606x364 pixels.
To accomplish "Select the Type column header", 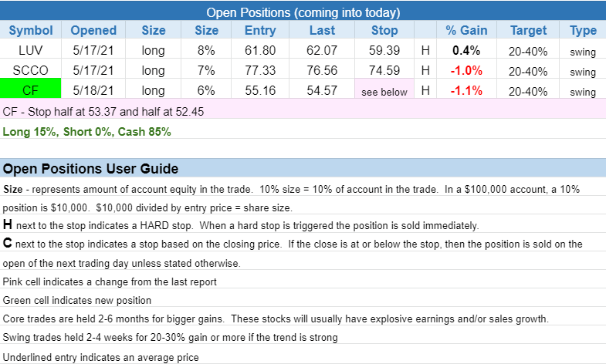I will [583, 31].
